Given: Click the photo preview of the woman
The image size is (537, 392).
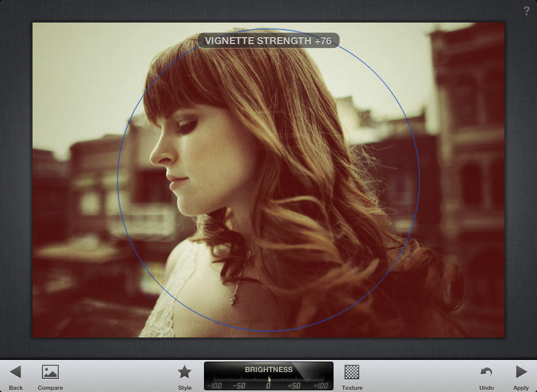Looking at the screenshot, I should pos(268,180).
